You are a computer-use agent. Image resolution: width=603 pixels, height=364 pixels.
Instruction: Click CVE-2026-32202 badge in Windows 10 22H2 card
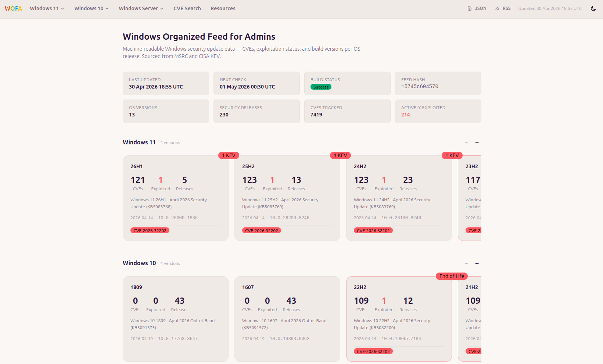point(373,352)
